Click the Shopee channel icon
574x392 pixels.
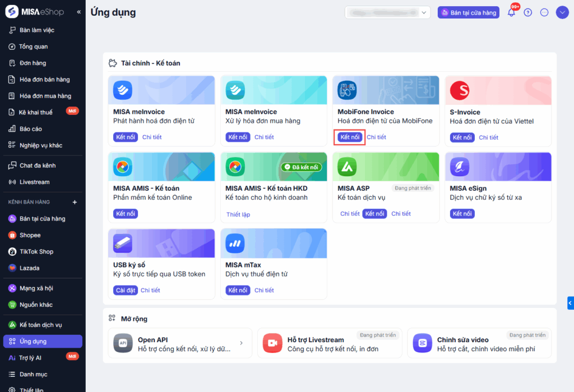tap(12, 235)
